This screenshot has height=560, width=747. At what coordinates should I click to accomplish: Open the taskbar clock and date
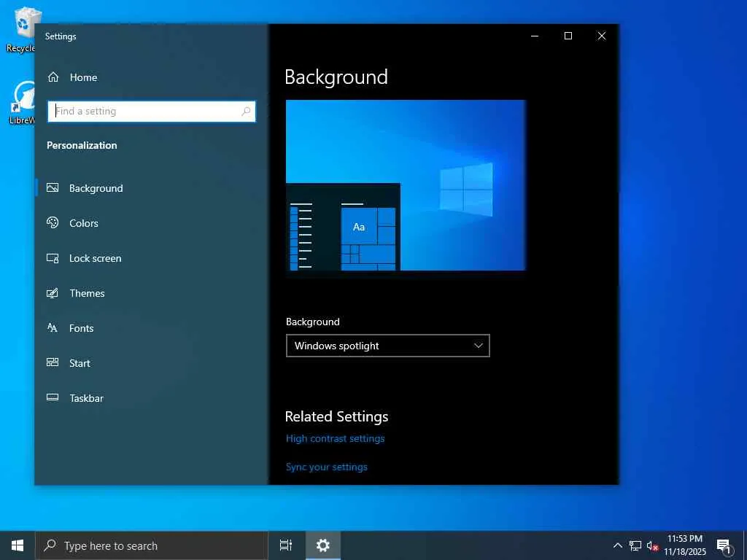click(684, 545)
